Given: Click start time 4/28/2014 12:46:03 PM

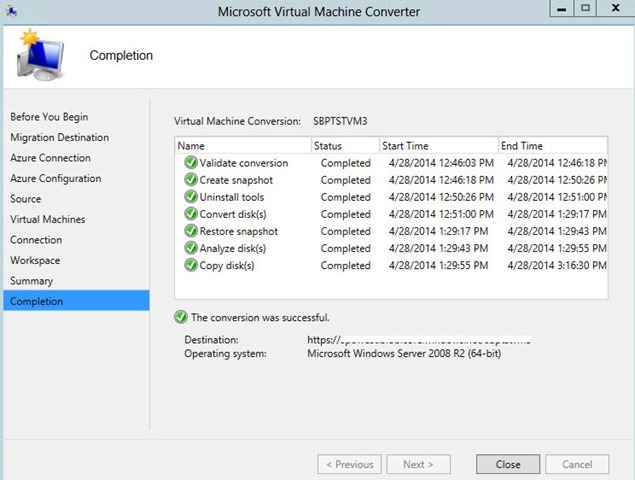Looking at the screenshot, I should [x=441, y=163].
